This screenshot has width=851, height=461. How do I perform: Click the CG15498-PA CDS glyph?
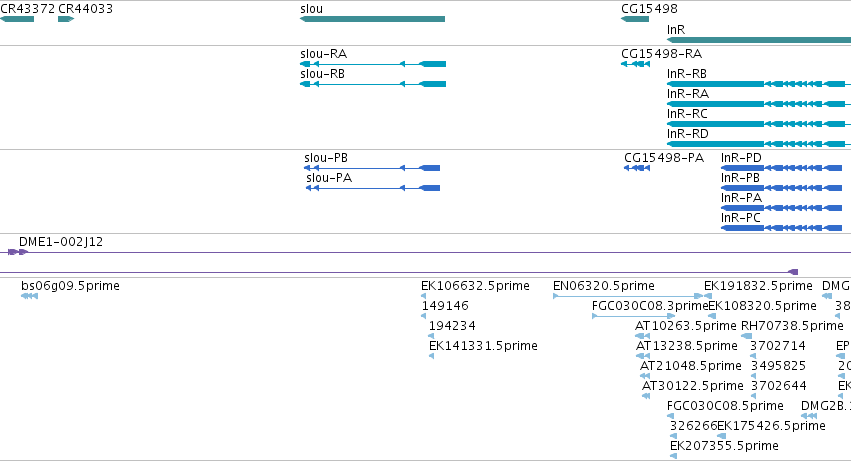point(637,168)
